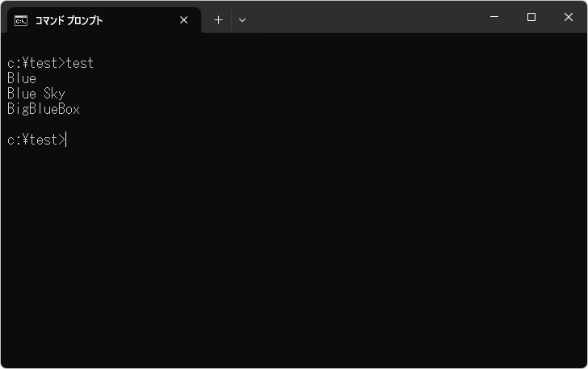
Task: Close the terminal window
Action: [x=569, y=17]
